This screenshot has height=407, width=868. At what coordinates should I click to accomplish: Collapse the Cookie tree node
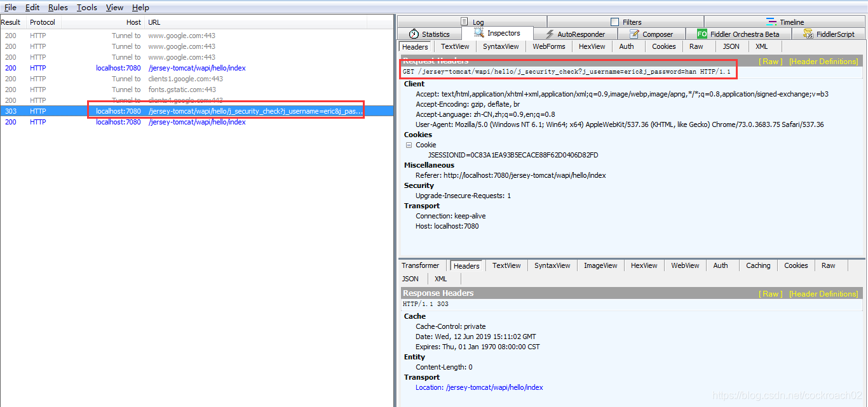pos(409,145)
